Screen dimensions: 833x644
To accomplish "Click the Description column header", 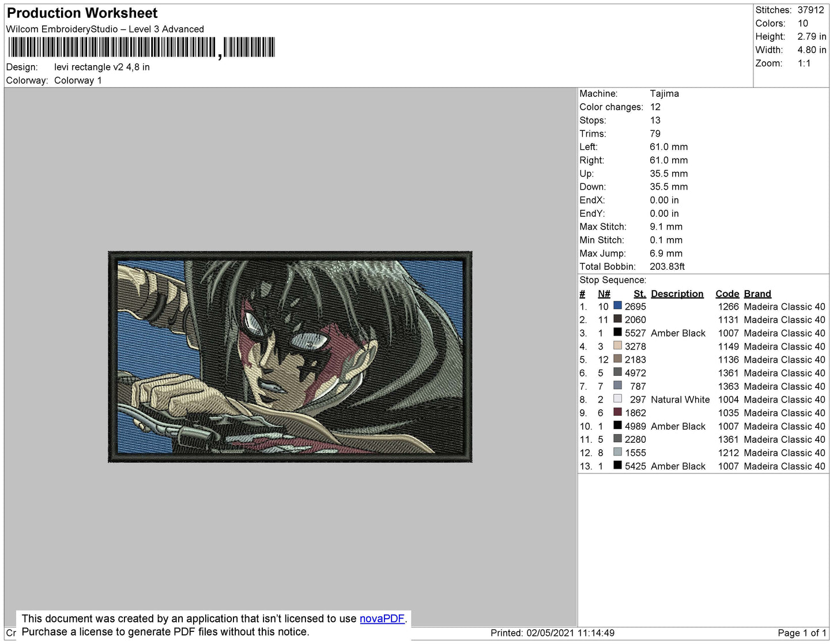I will 677,293.
